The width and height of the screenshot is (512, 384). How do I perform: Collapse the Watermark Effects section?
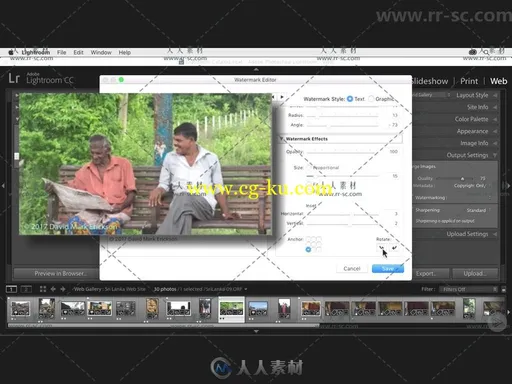(282, 139)
